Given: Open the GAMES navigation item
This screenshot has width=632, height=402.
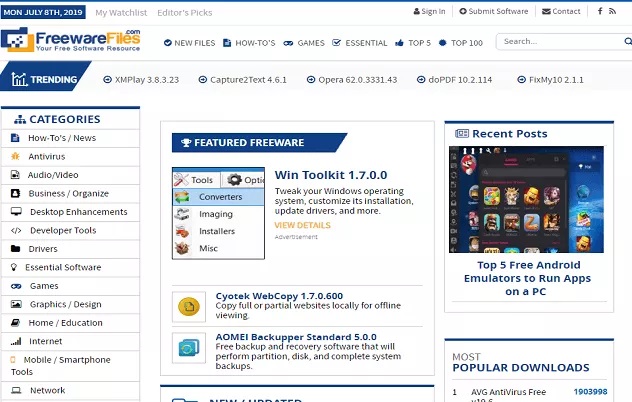Looking at the screenshot, I should (304, 43).
